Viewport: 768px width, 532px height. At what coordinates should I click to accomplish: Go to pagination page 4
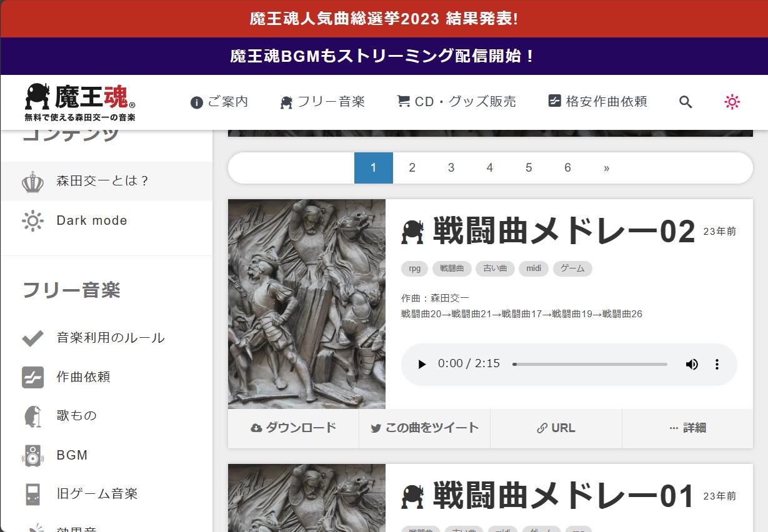click(490, 168)
